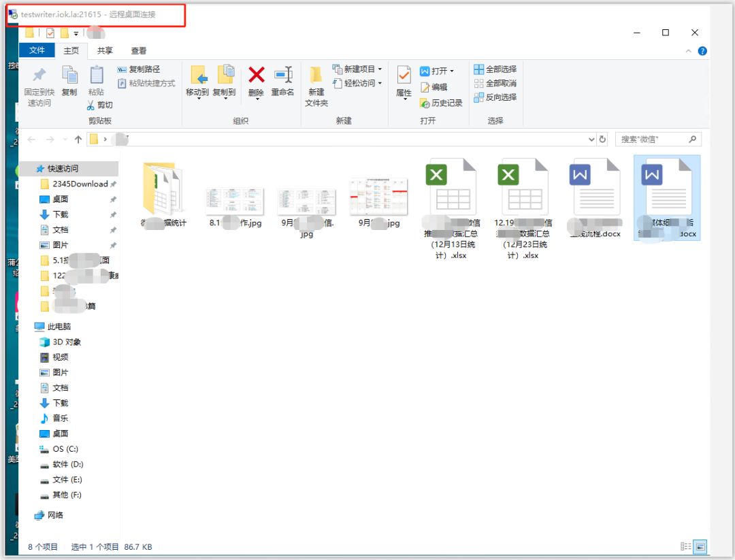Click Copy path (复制路径) button
This screenshot has width=735, height=560.
[x=139, y=69]
